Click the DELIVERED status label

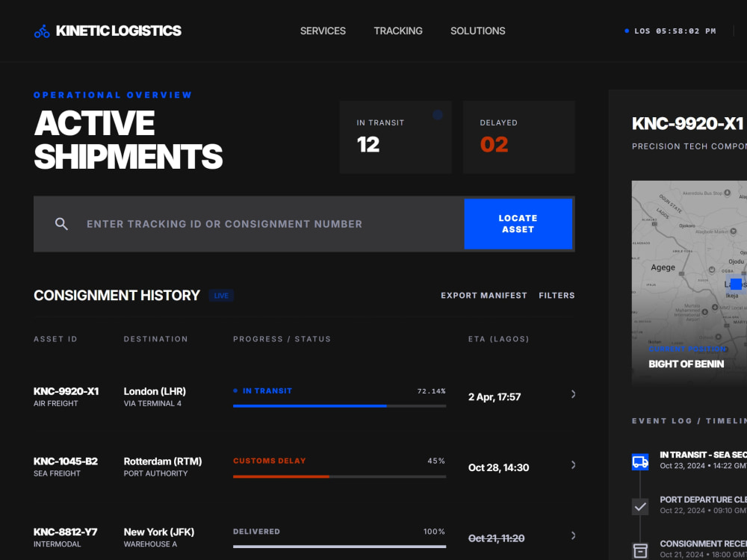pyautogui.click(x=256, y=532)
